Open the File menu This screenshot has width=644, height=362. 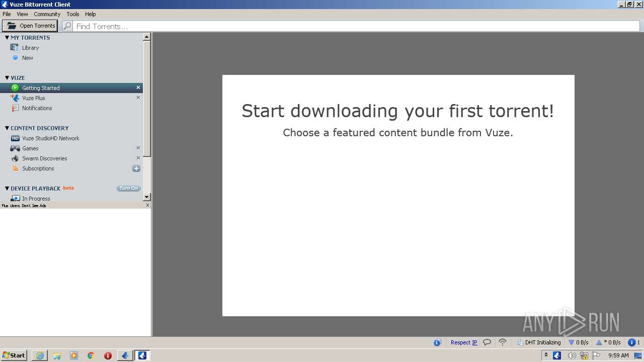pyautogui.click(x=7, y=14)
